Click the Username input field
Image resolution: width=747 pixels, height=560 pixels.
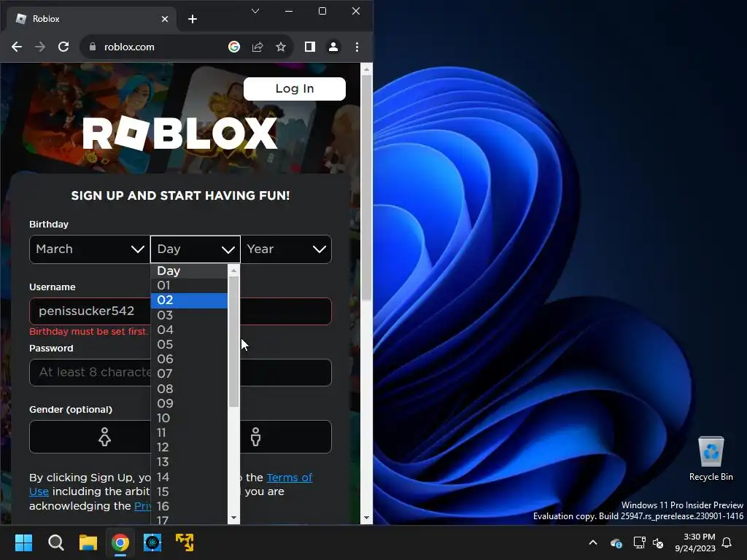180,311
